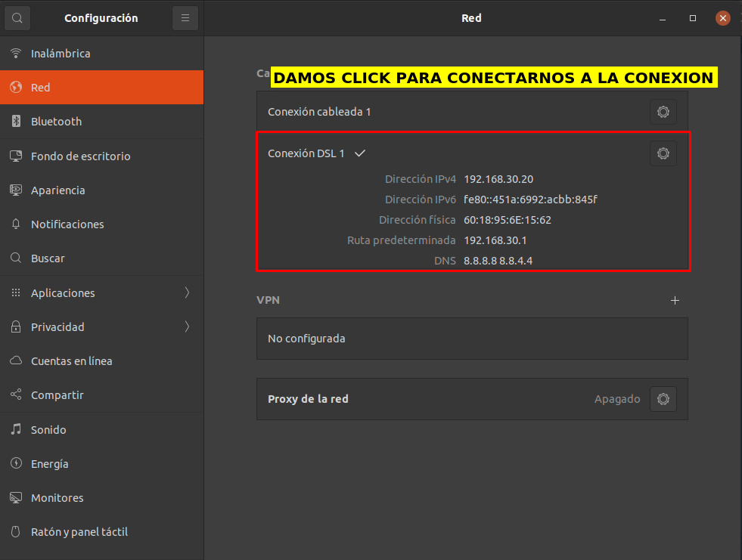Screen dimensions: 742x560
Task: Go to Fondo de escritorio settings
Action: pyautogui.click(x=80, y=156)
